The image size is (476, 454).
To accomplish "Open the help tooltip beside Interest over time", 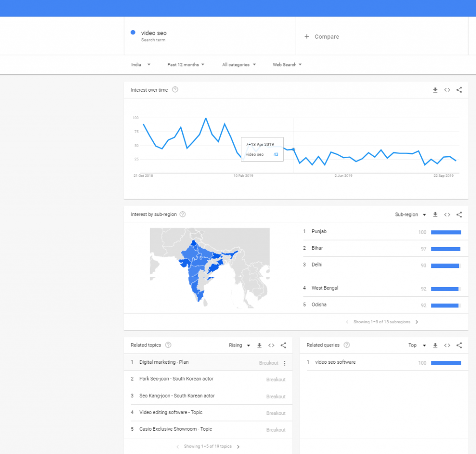I will pyautogui.click(x=175, y=90).
